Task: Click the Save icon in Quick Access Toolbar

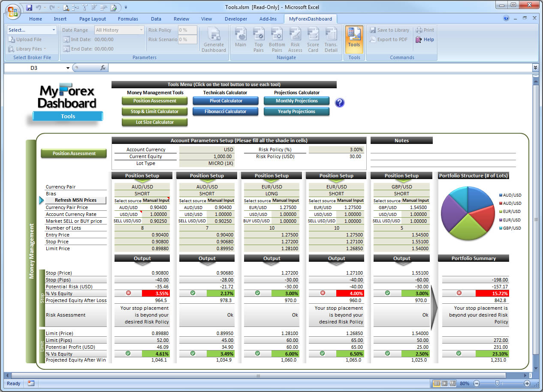Action: pyautogui.click(x=29, y=7)
